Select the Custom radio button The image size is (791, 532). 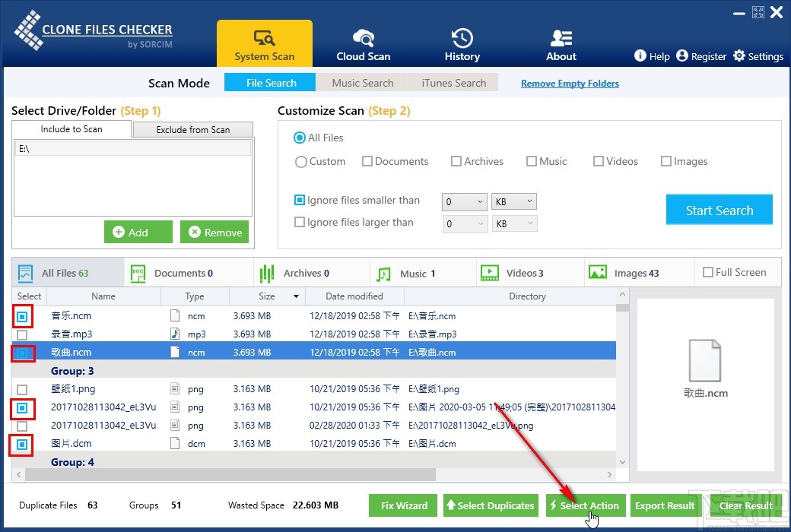301,162
